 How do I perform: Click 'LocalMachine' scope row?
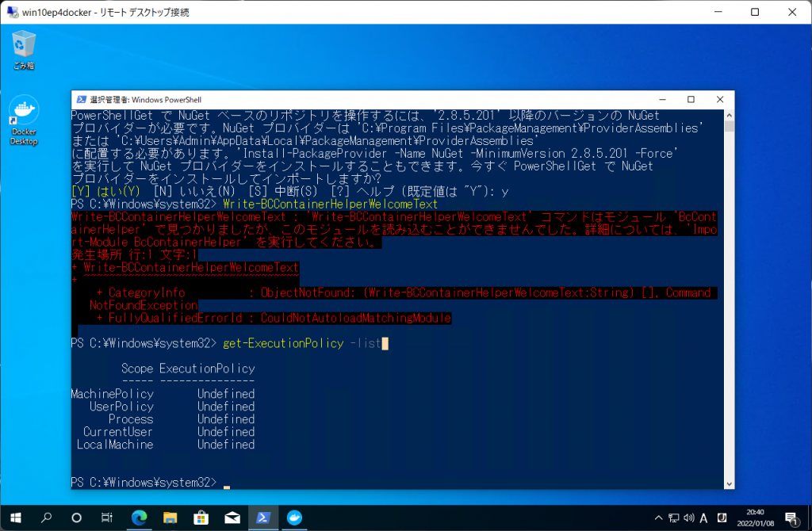point(166,445)
